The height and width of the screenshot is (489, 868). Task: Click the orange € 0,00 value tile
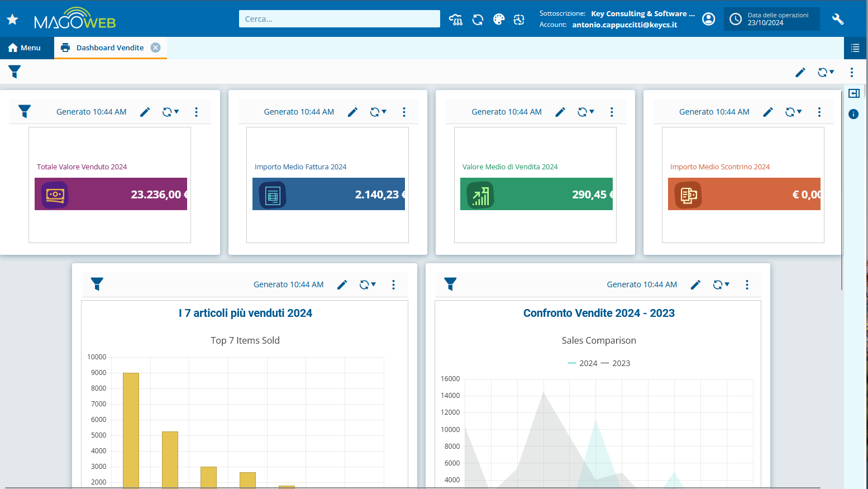point(744,194)
